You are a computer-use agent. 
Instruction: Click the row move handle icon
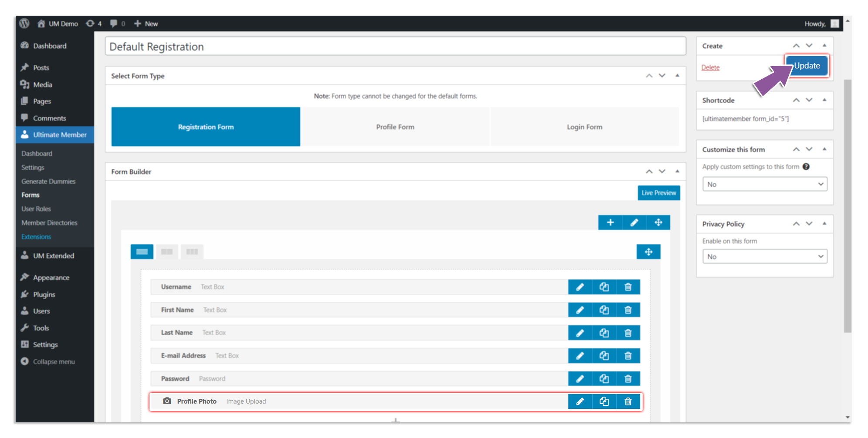pyautogui.click(x=658, y=222)
